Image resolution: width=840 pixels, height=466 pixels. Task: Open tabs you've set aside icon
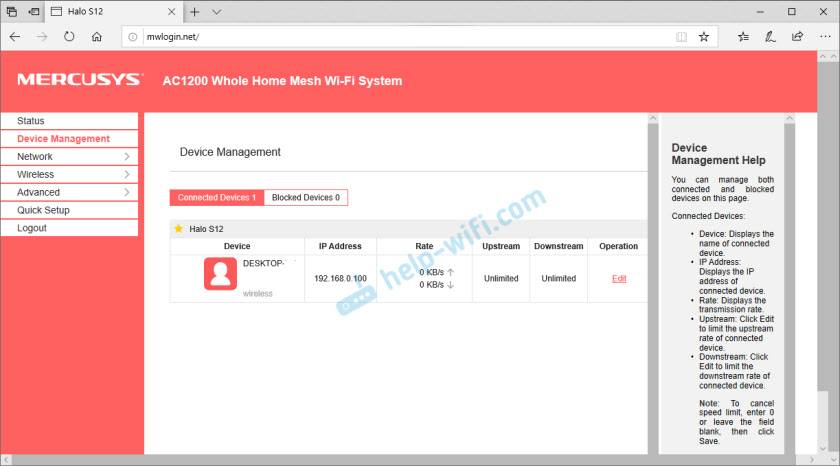pyautogui.click(x=11, y=11)
